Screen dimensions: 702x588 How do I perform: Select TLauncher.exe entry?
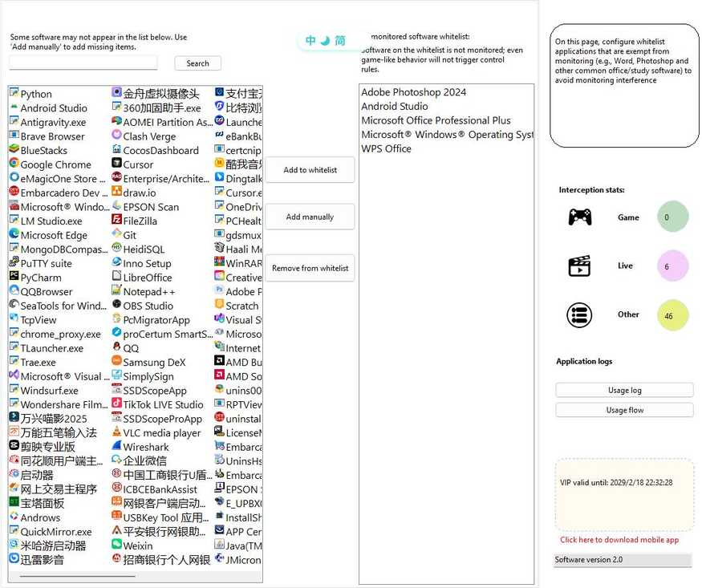(x=47, y=348)
